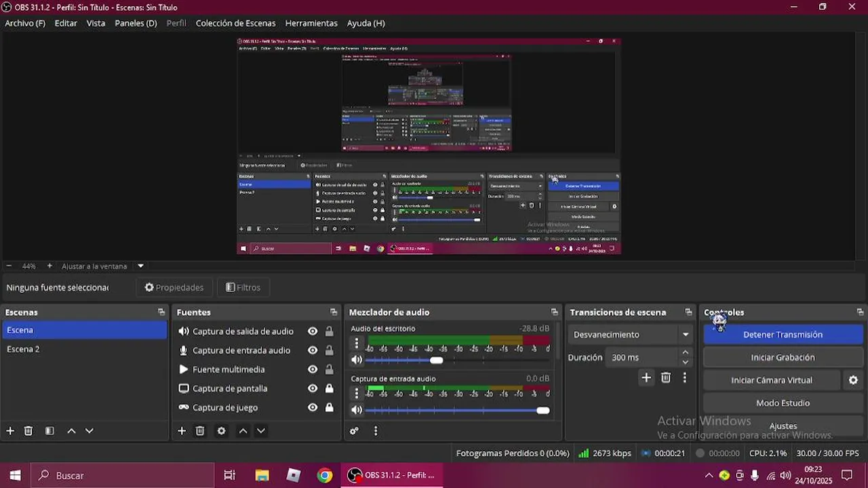Undock the Fuentes panel
The width and height of the screenshot is (868, 488).
(334, 312)
